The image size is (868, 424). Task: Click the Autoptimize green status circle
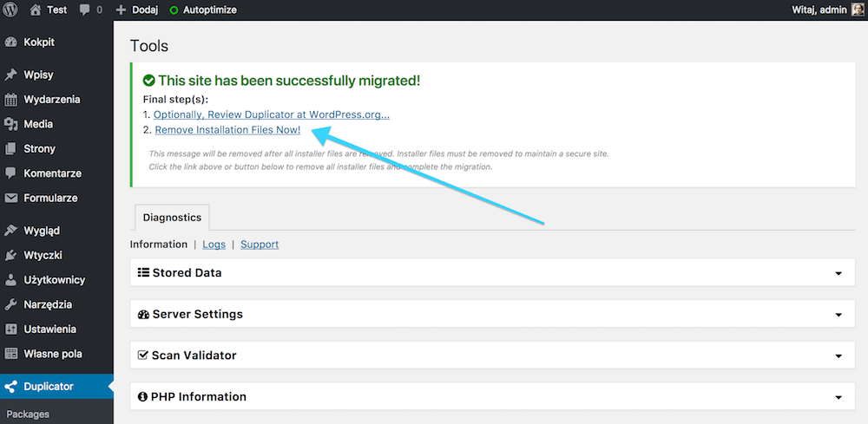pyautogui.click(x=174, y=10)
